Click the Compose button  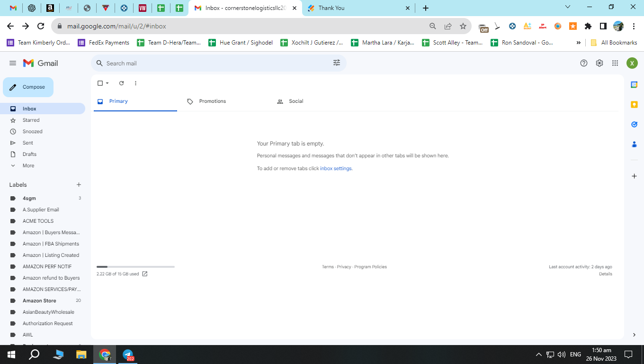point(28,87)
